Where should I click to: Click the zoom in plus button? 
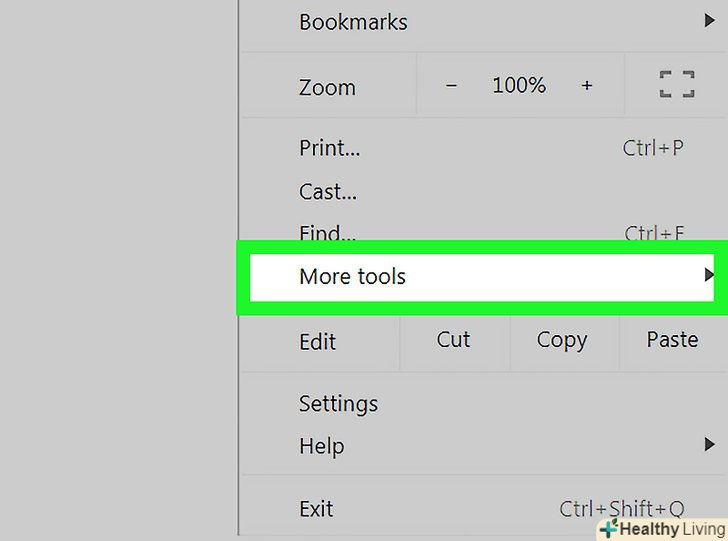tap(587, 86)
